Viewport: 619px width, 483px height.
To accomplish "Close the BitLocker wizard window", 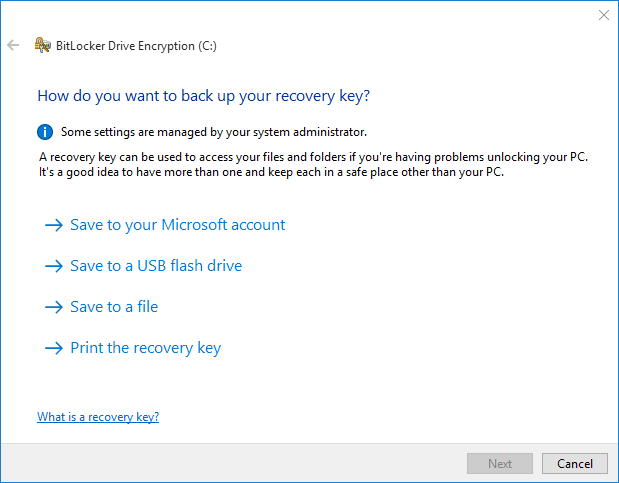I will coord(603,15).
